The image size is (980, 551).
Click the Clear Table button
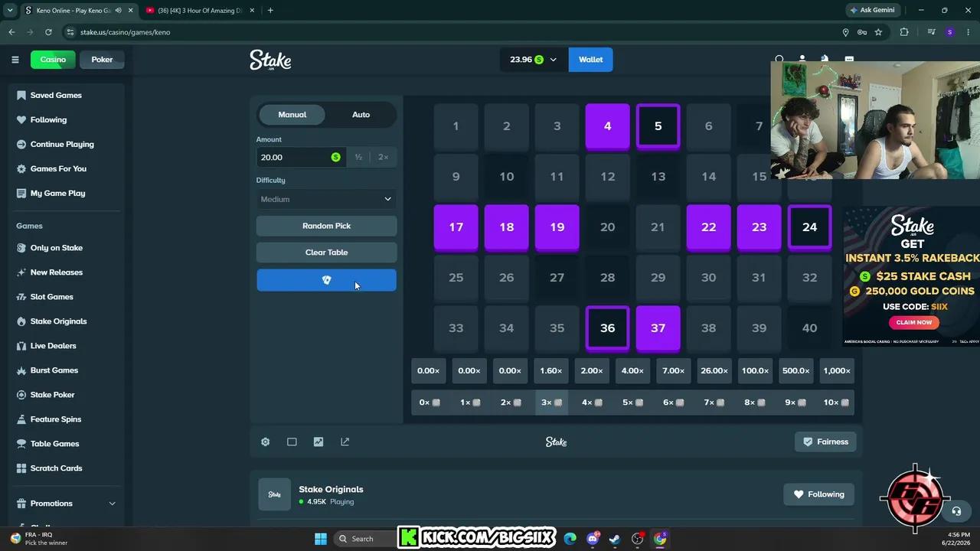(x=326, y=253)
